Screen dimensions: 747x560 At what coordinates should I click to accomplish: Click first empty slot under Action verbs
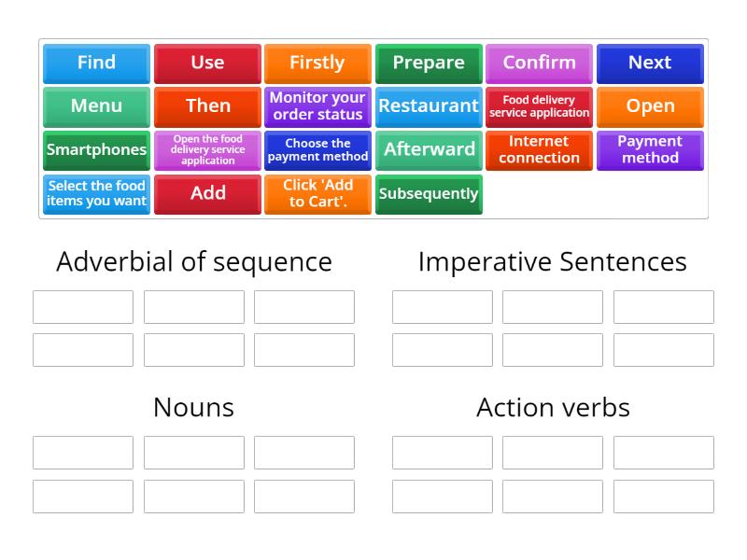(443, 453)
